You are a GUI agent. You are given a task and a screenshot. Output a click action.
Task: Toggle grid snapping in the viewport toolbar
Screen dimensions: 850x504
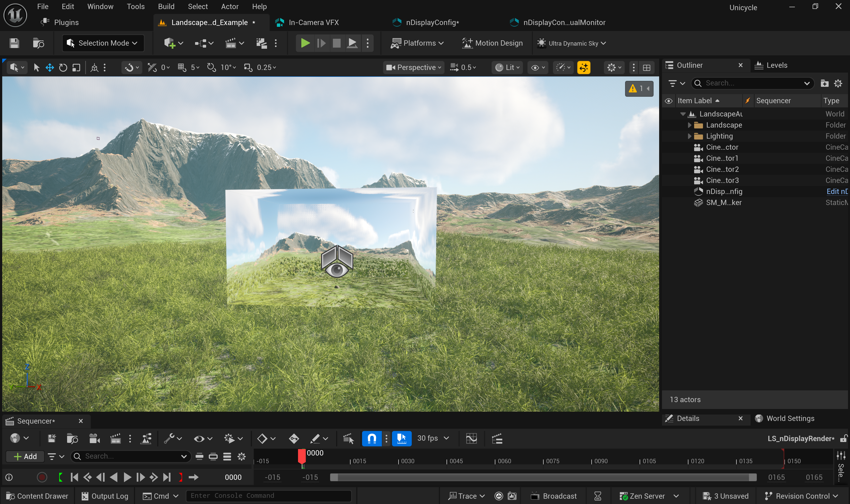(182, 68)
